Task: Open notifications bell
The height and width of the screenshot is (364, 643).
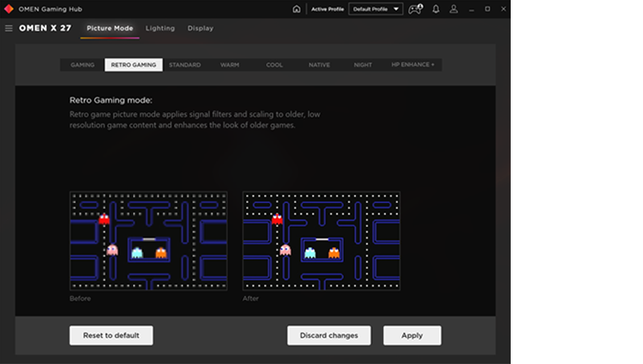Action: tap(435, 9)
